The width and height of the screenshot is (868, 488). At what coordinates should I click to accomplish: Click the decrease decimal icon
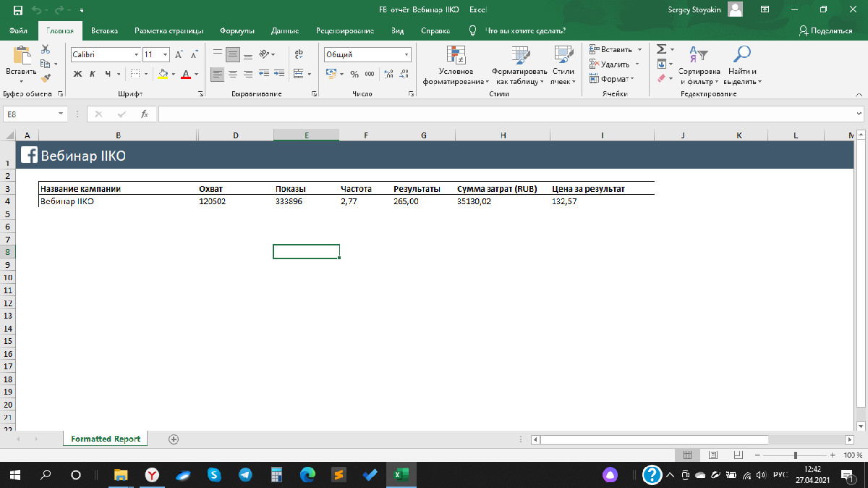[404, 74]
